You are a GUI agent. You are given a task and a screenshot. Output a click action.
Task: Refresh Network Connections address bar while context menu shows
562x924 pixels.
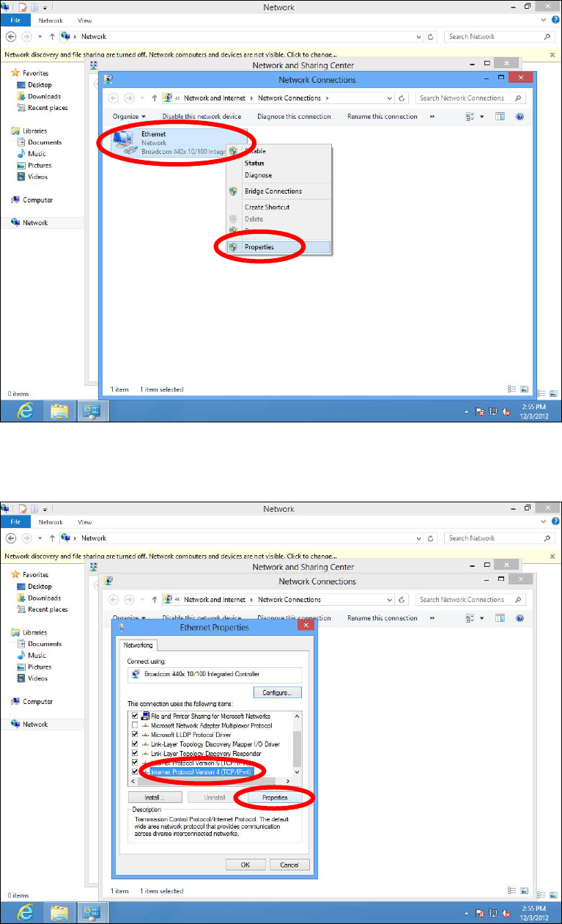click(403, 98)
